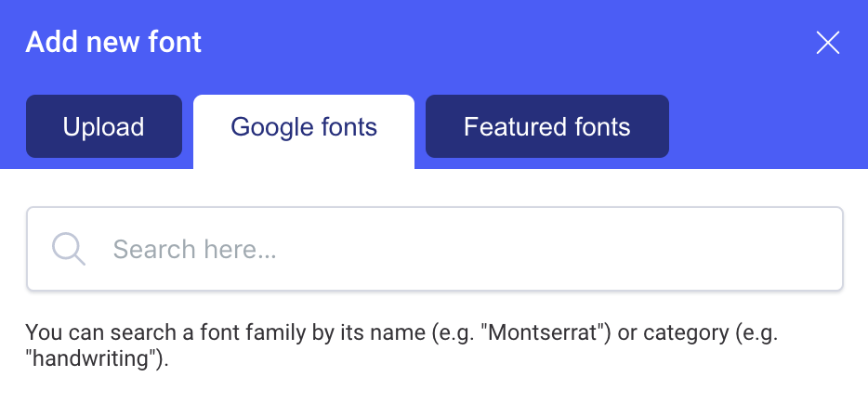
Task: Open the Featured fonts tab
Action: (x=546, y=126)
